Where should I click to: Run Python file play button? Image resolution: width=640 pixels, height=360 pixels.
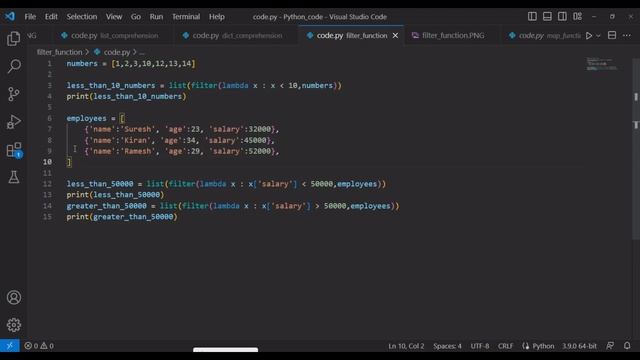point(589,36)
